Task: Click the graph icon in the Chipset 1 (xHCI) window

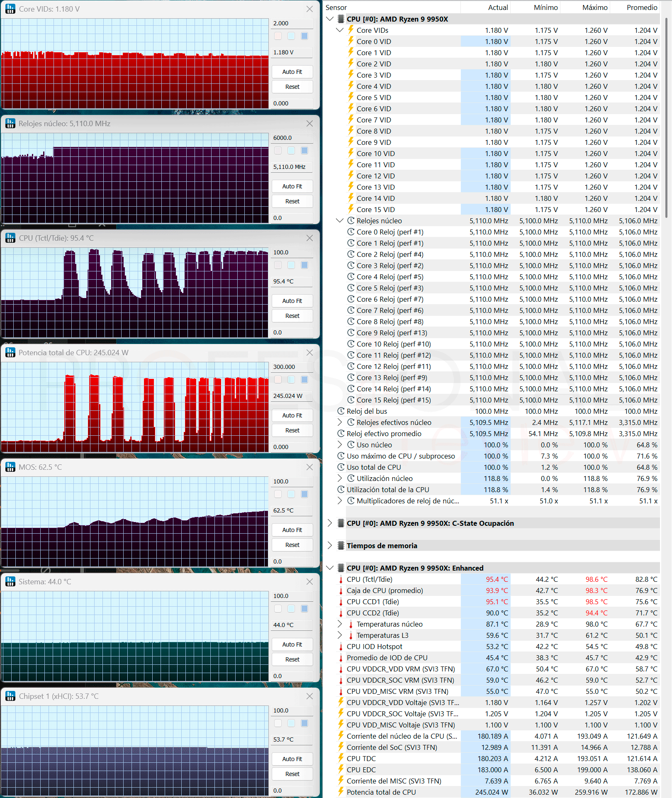Action: click(10, 696)
